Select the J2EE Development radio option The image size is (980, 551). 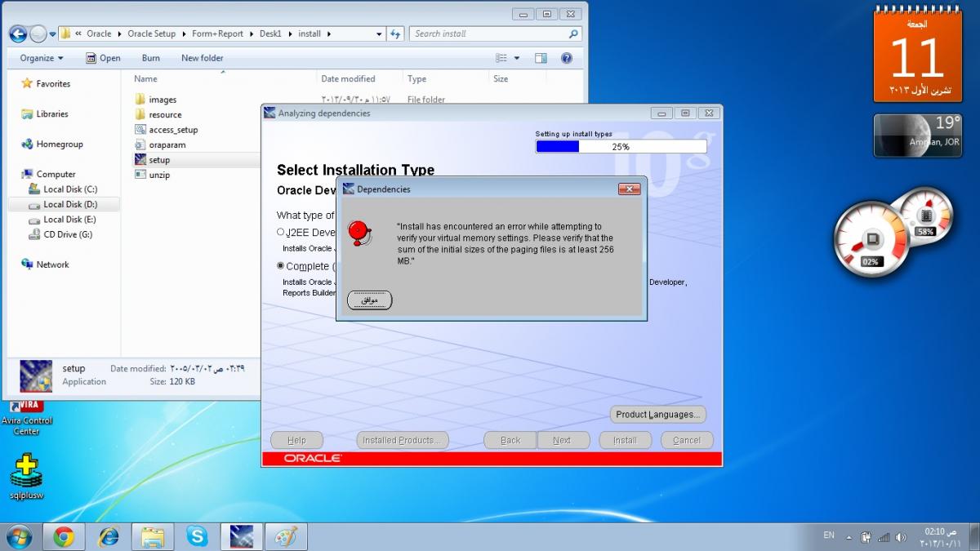281,233
